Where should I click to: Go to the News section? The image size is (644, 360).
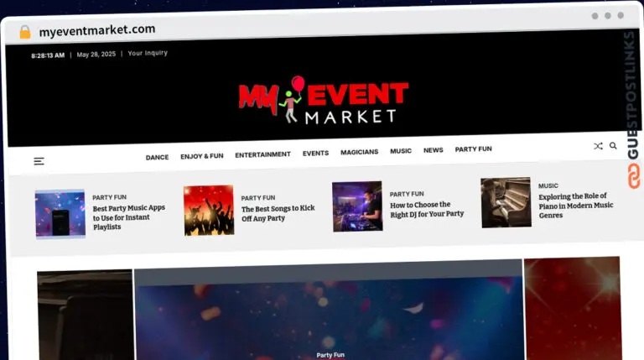pyautogui.click(x=433, y=150)
